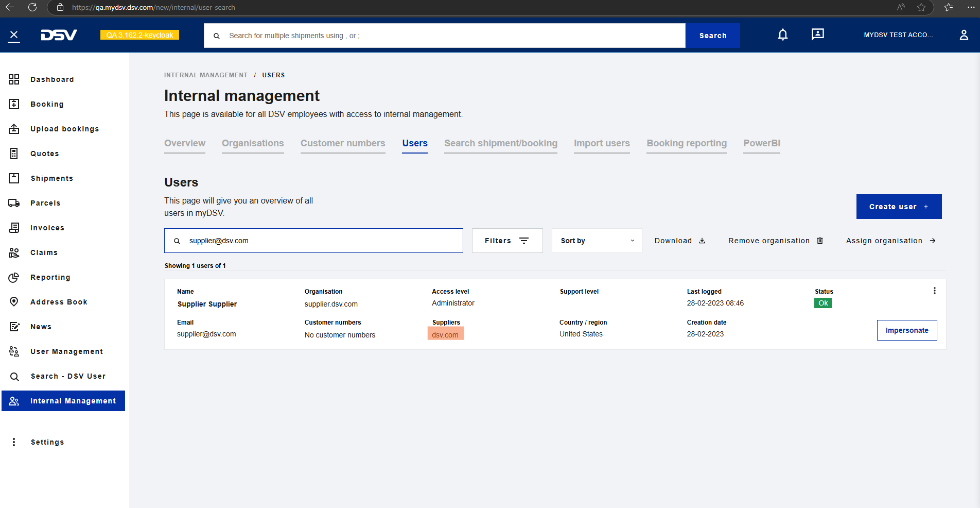Image resolution: width=980 pixels, height=508 pixels.
Task: Open the user profile icon
Action: pos(964,35)
